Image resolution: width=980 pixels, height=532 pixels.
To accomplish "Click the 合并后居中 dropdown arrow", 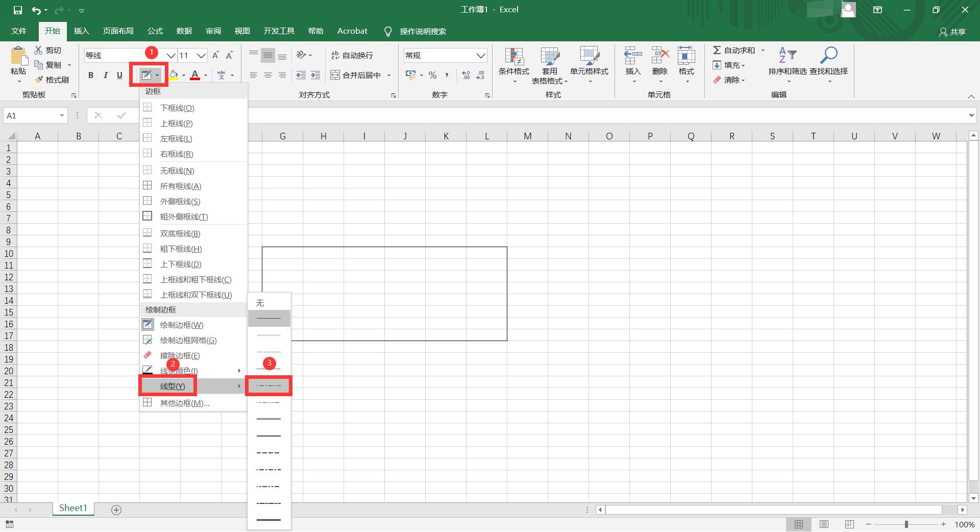I will tap(389, 75).
